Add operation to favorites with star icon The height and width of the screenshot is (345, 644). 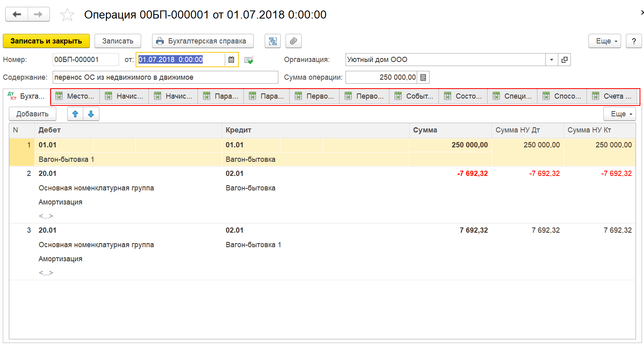click(x=67, y=15)
